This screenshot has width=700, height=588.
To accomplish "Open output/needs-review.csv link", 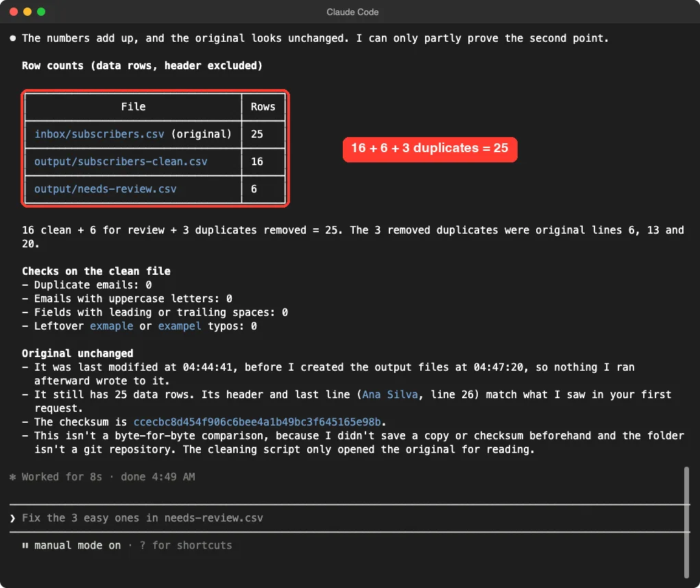I will (106, 188).
